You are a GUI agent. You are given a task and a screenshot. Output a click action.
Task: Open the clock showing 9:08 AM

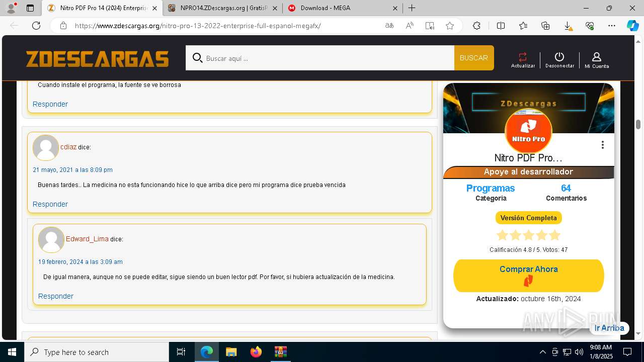click(x=601, y=352)
